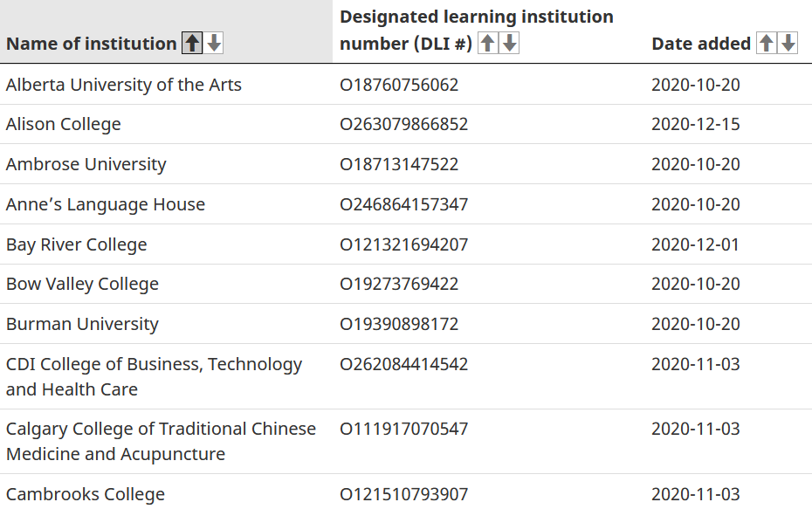Click the Alison College entry
The height and width of the screenshot is (509, 812).
point(63,124)
